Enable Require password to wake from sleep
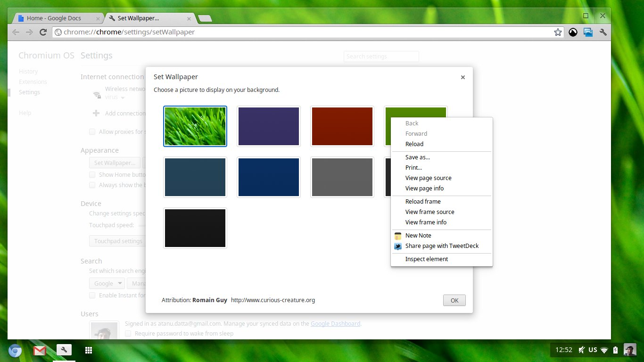The image size is (644, 362). [128, 334]
